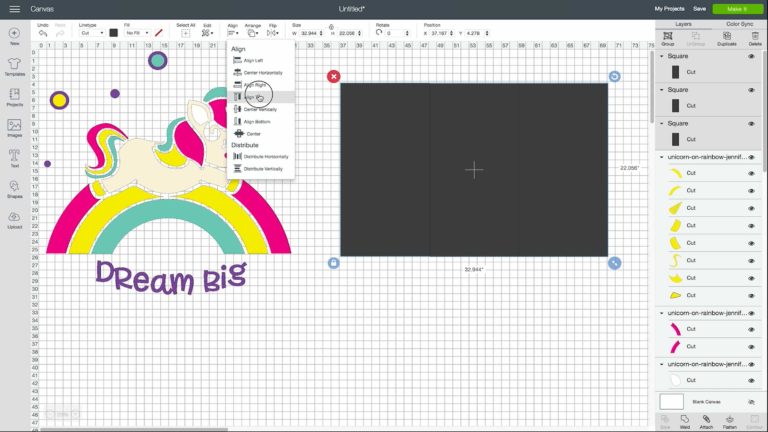Click the Save link
768x432 pixels.
pyautogui.click(x=699, y=9)
